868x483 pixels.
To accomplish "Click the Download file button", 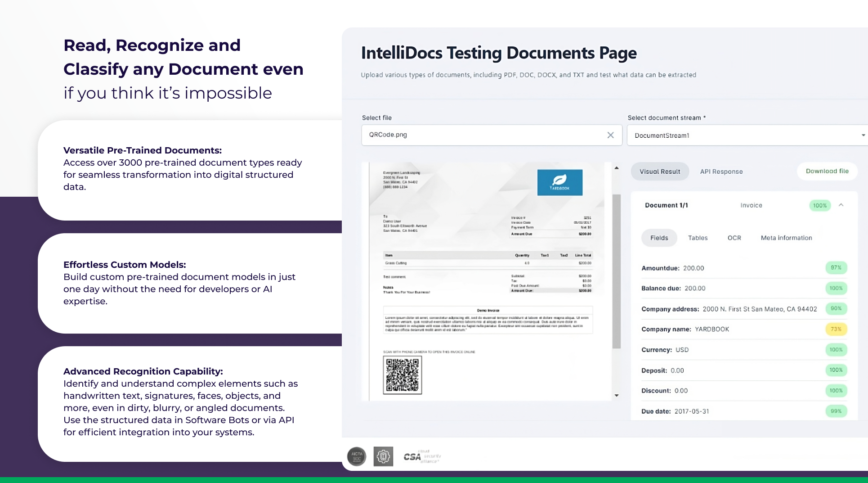I will [x=827, y=171].
